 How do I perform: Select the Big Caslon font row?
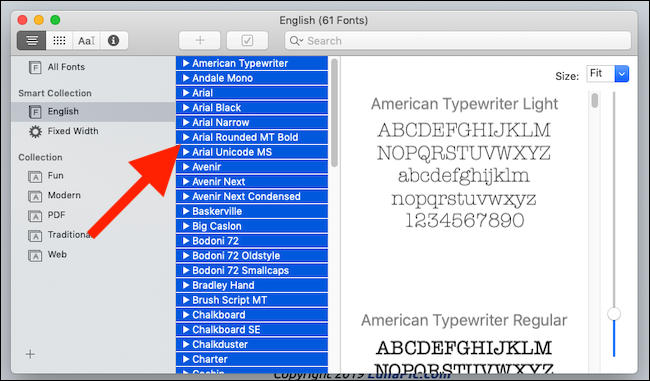(x=252, y=226)
